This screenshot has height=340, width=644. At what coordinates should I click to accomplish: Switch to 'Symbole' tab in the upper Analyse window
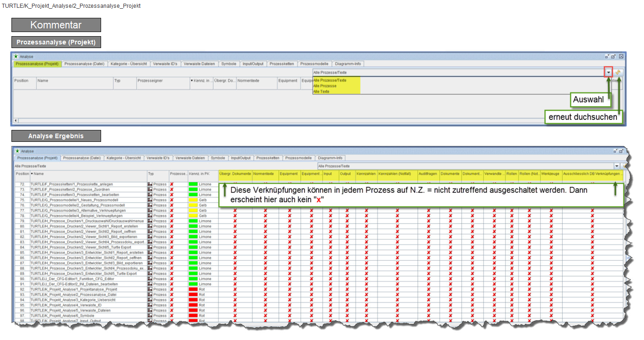[229, 64]
